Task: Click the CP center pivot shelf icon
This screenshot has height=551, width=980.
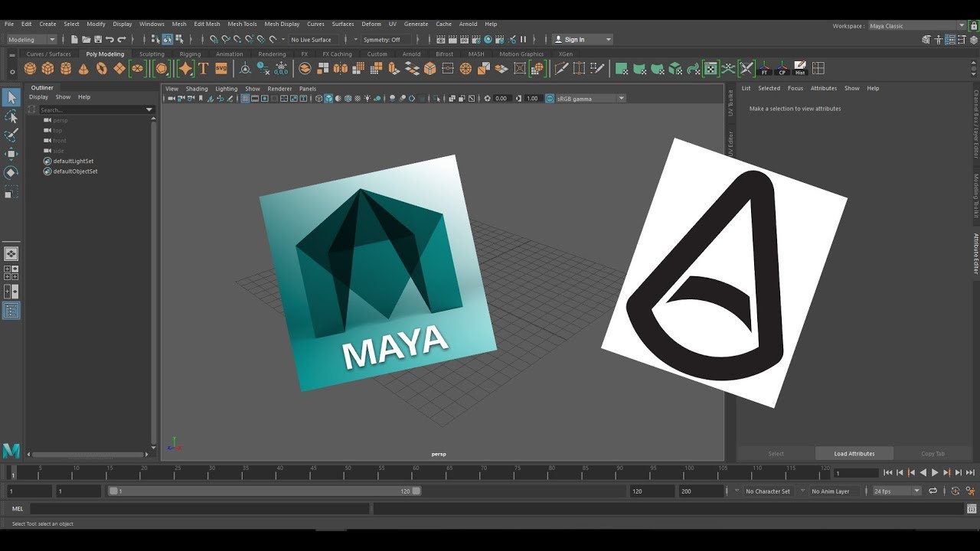Action: point(782,69)
